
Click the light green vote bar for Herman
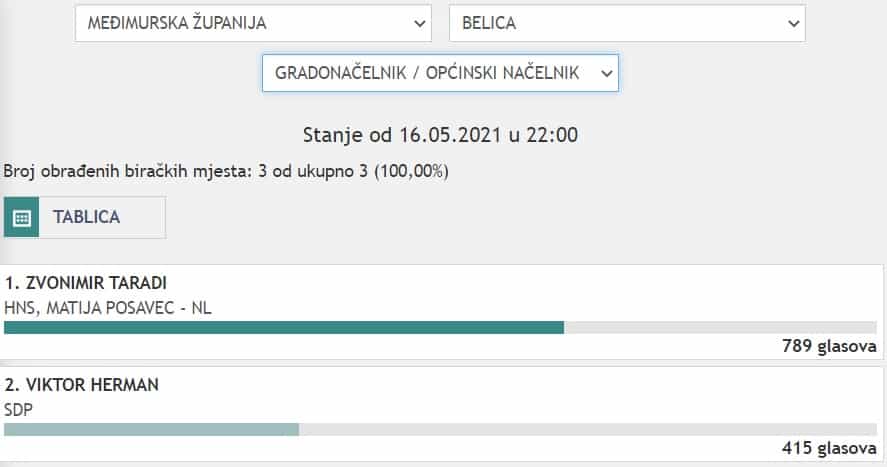151,429
